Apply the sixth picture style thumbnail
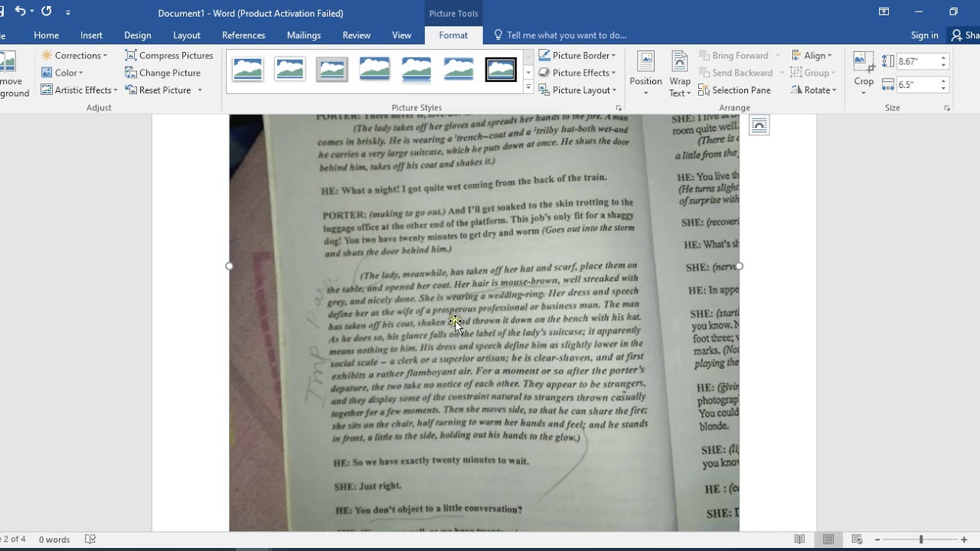The height and width of the screenshot is (551, 980). coord(459,70)
